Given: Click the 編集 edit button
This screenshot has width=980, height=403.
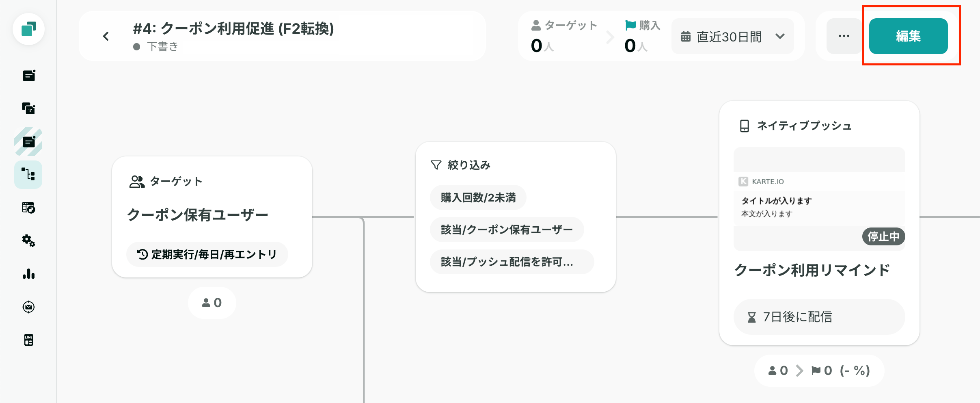Looking at the screenshot, I should point(908,36).
